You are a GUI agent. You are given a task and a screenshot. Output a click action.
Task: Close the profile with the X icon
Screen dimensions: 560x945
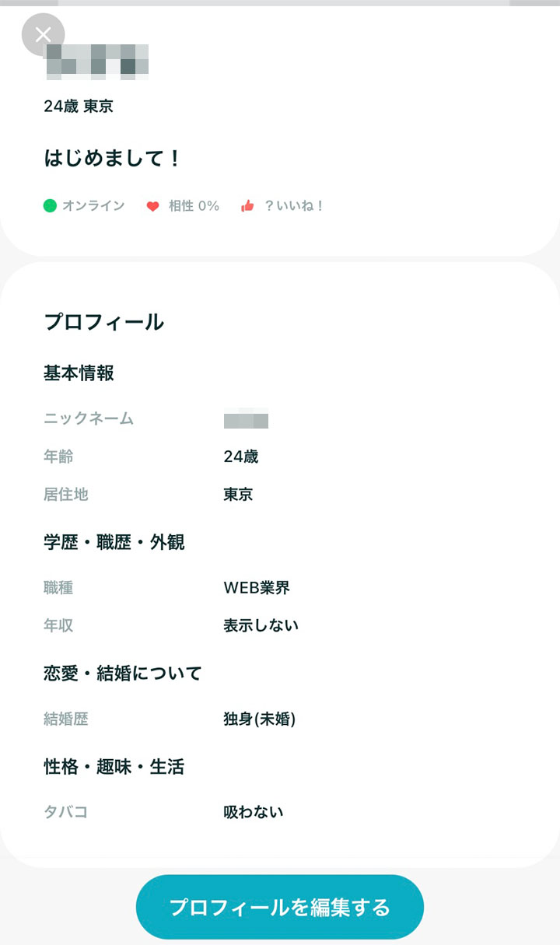[44, 34]
